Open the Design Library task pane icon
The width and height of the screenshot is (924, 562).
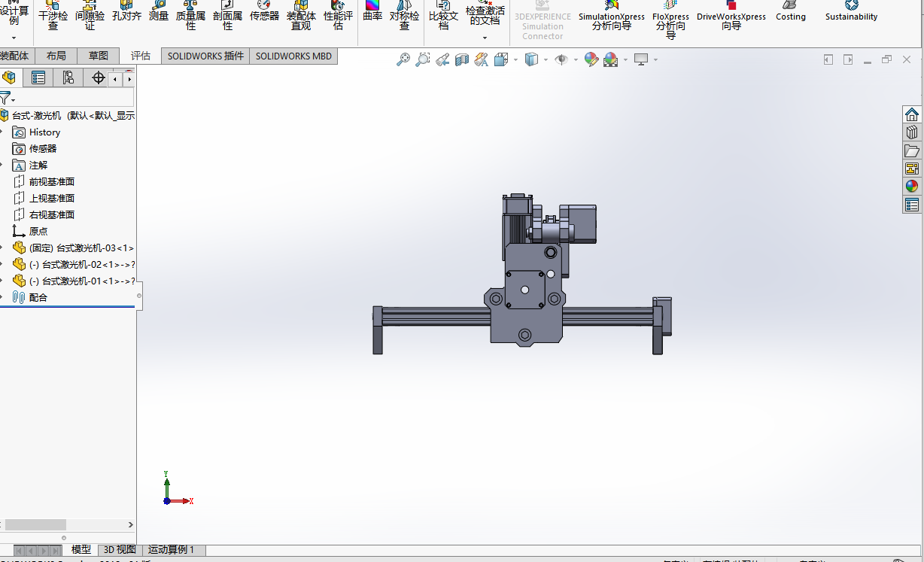pos(912,132)
